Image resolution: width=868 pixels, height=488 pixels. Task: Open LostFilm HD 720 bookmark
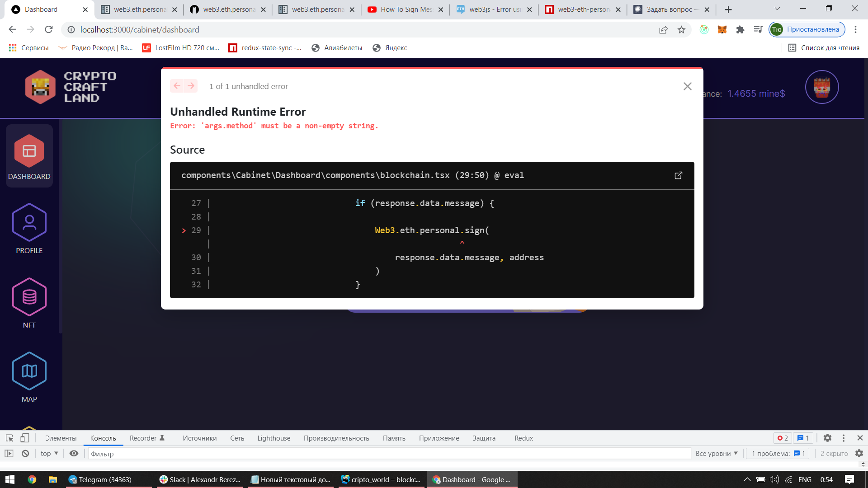pyautogui.click(x=180, y=48)
